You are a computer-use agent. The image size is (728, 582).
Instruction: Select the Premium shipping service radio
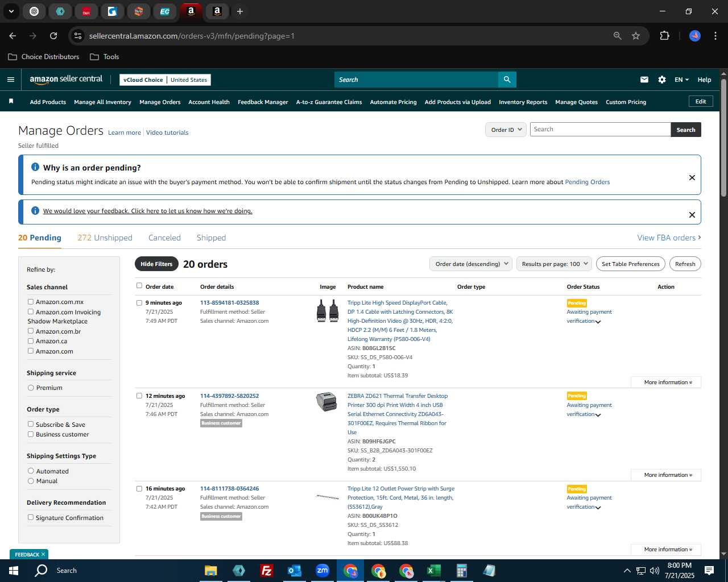point(31,388)
